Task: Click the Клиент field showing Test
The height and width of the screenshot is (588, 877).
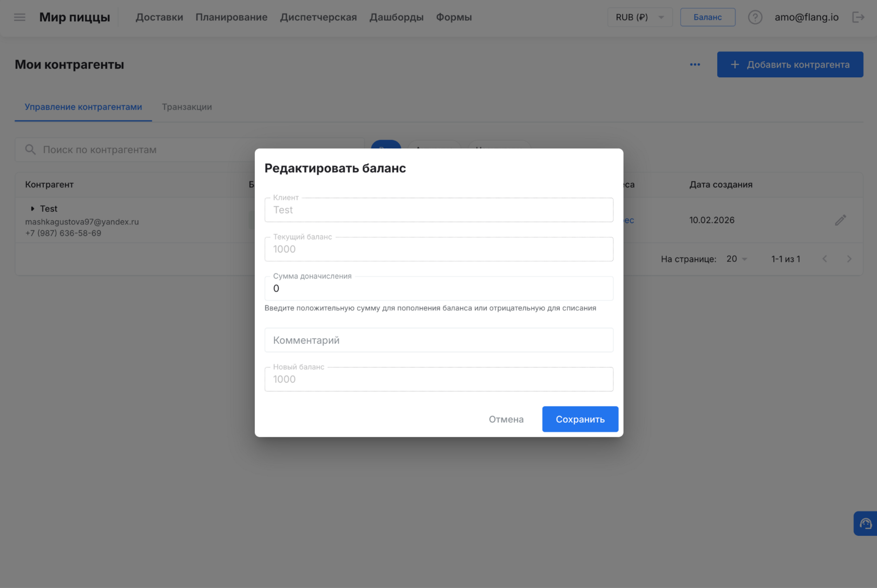Action: pos(438,210)
